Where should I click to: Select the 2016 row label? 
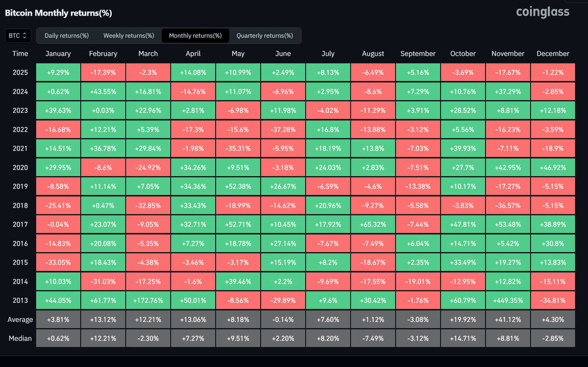(x=20, y=243)
